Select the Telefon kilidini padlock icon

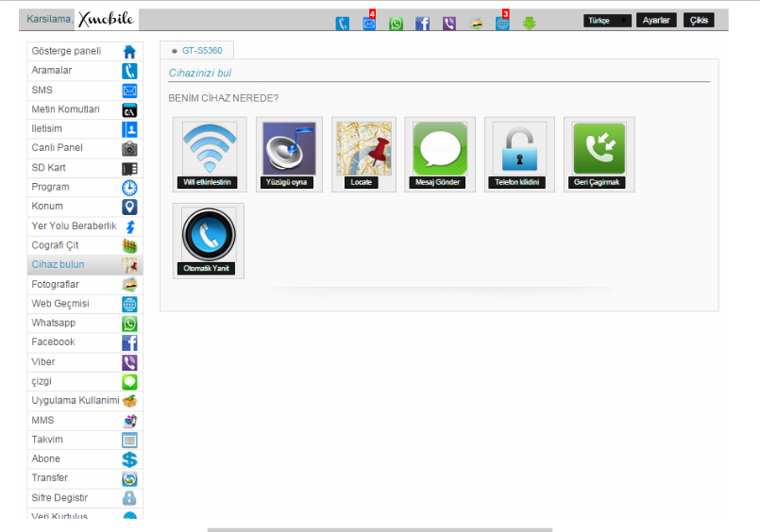519,148
